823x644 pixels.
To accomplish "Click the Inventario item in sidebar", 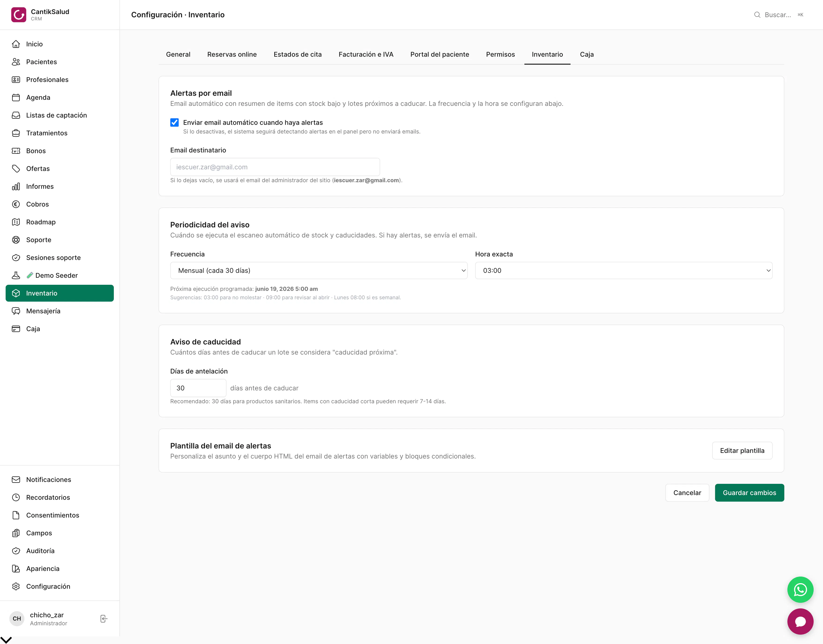I will click(x=59, y=293).
